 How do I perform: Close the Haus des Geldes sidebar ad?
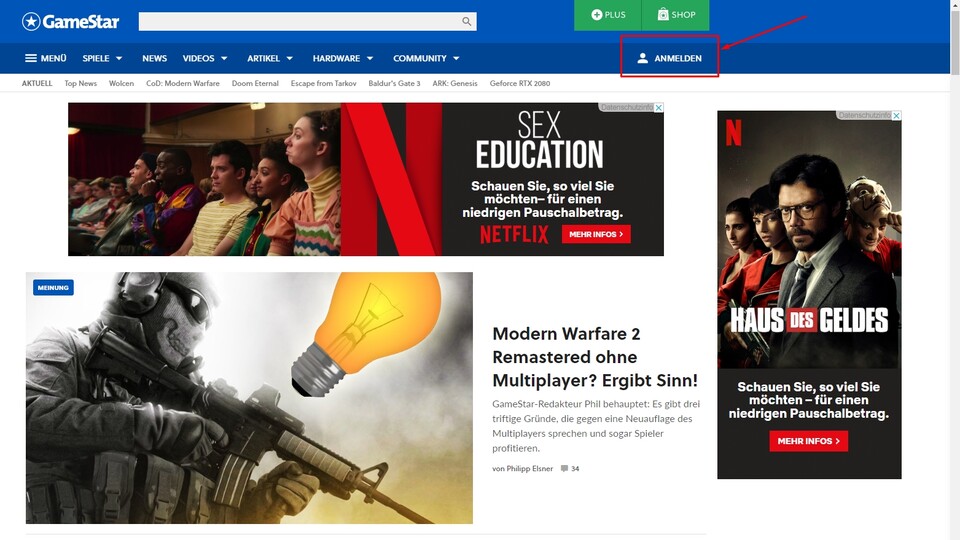(896, 116)
